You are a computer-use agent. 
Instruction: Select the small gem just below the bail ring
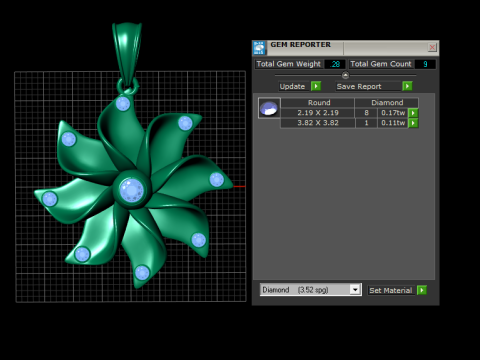123,104
